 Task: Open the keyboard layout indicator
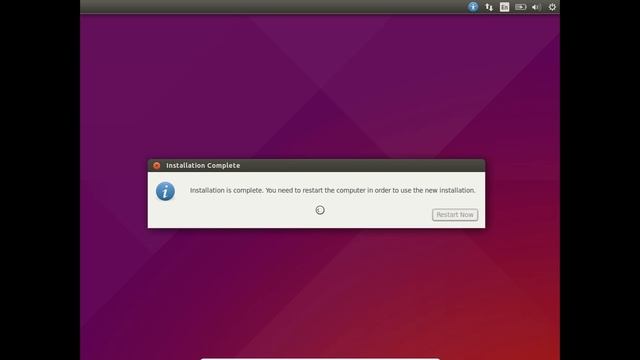coord(504,7)
